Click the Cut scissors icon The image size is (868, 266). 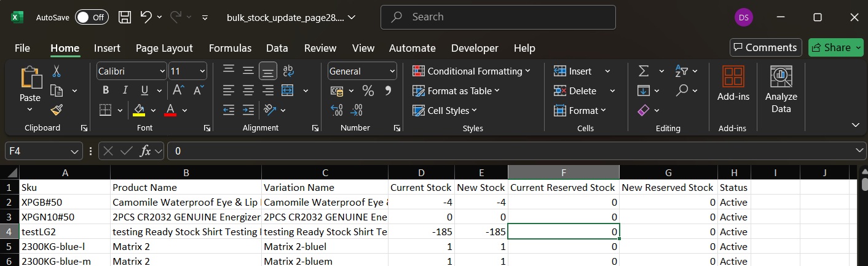coord(57,71)
